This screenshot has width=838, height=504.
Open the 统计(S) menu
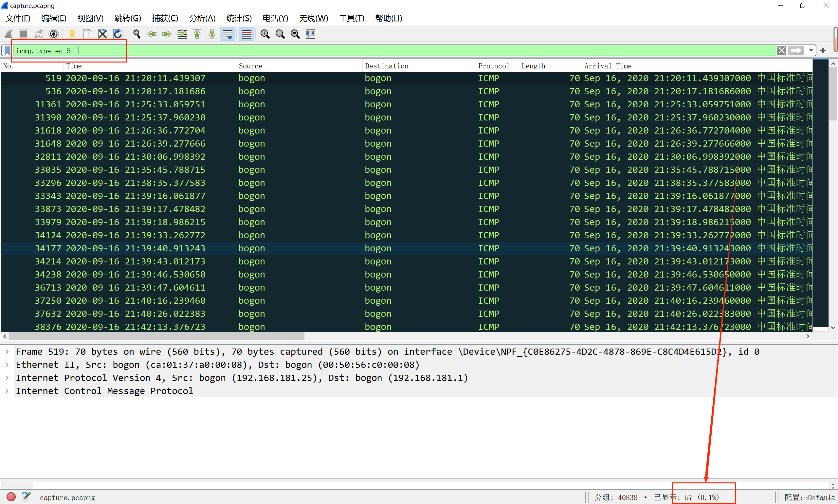(239, 18)
